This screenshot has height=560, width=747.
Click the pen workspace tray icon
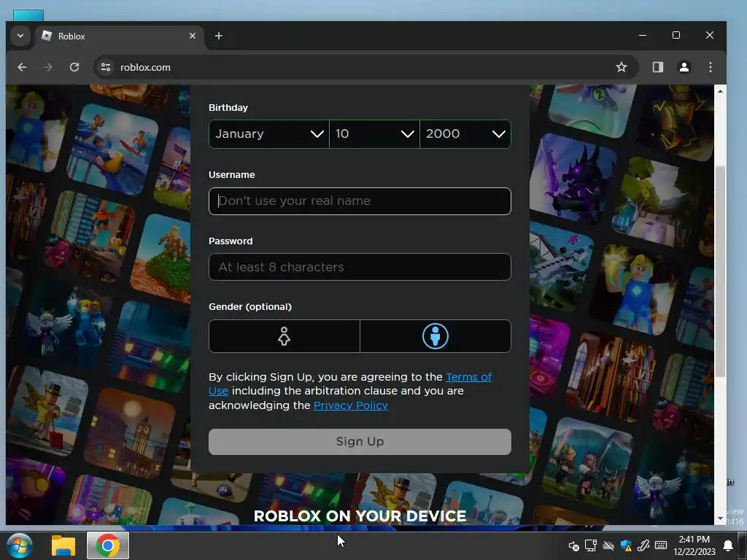point(643,545)
